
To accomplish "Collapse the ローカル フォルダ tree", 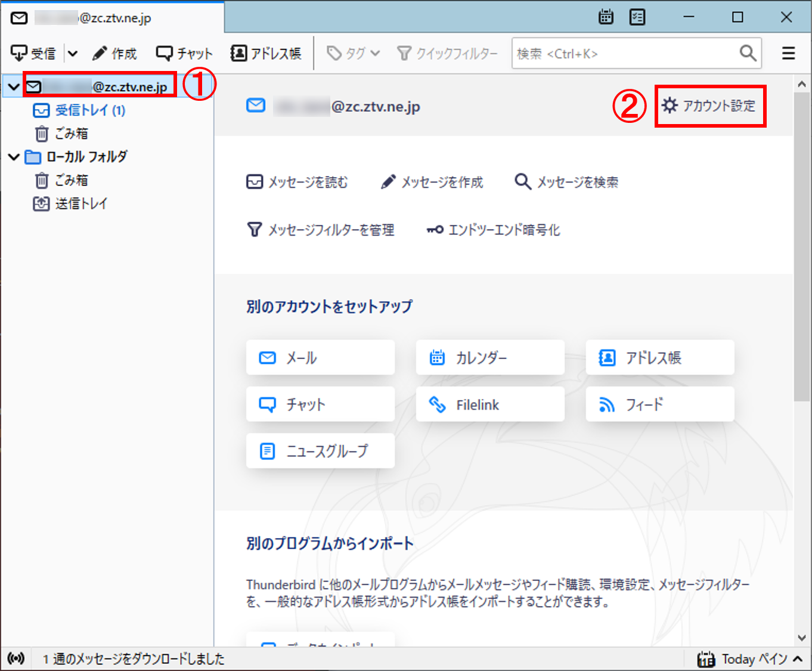I will tap(14, 157).
